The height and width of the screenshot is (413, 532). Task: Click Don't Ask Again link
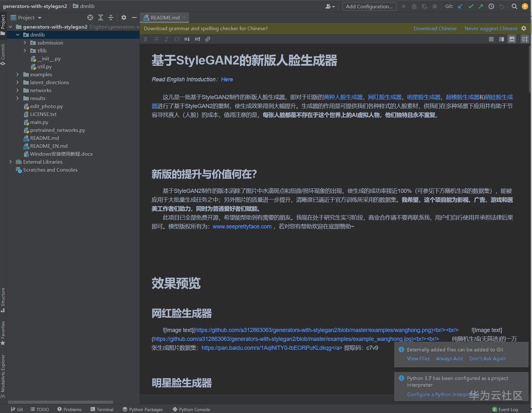(488, 358)
